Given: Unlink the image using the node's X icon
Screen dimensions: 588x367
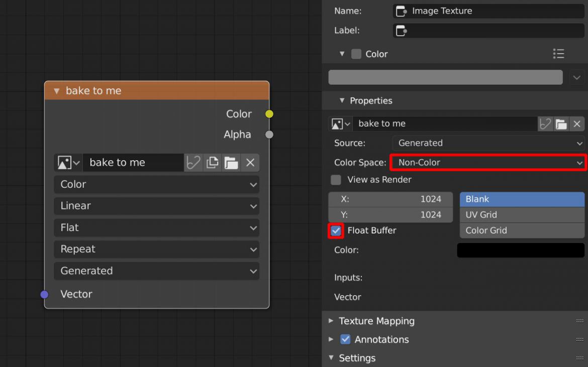Looking at the screenshot, I should [250, 163].
